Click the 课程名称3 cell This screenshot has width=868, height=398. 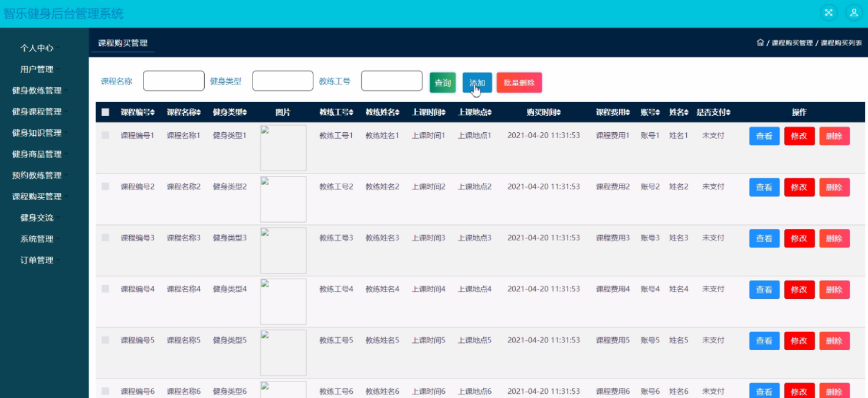(x=184, y=237)
